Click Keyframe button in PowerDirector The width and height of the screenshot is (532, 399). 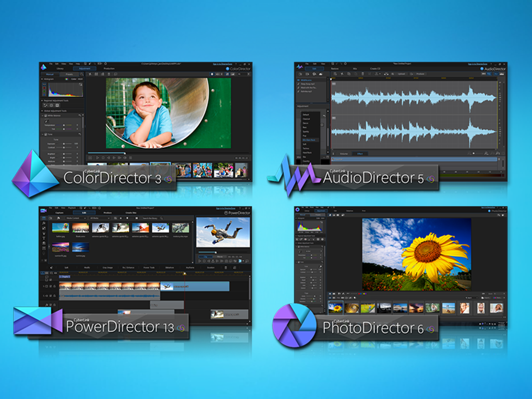pos(190,268)
